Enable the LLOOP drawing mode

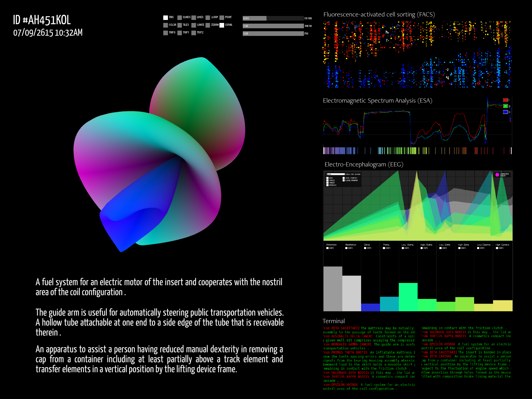click(207, 18)
